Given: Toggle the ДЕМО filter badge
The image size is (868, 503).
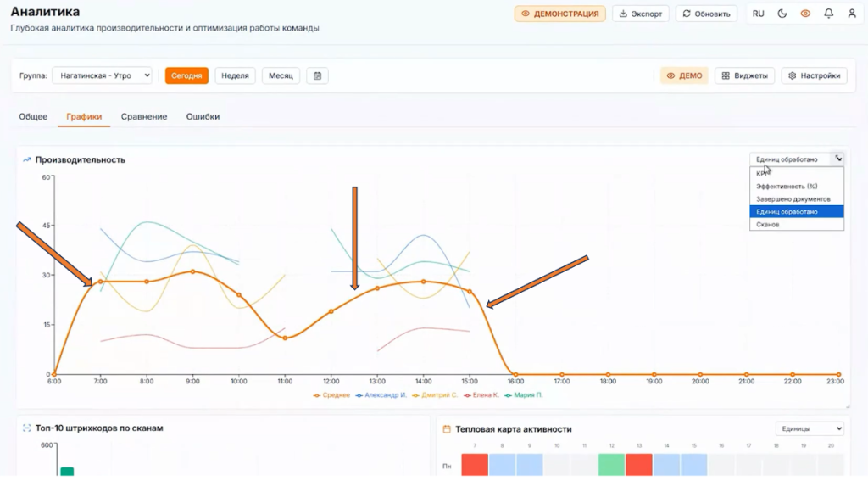Looking at the screenshot, I should [x=684, y=75].
